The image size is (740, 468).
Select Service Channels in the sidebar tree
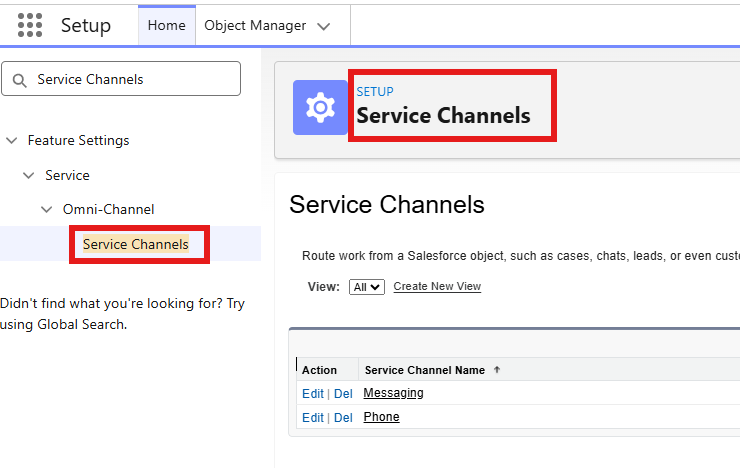coord(135,244)
